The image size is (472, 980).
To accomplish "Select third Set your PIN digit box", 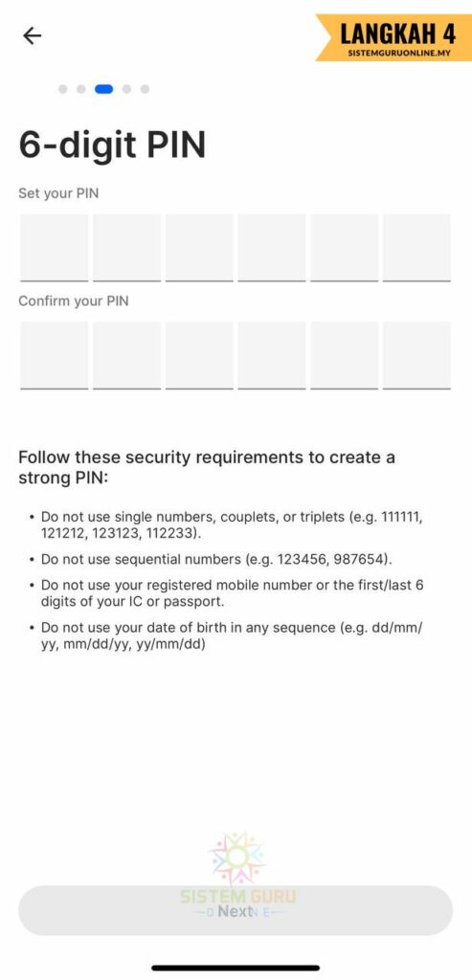I will (199, 248).
